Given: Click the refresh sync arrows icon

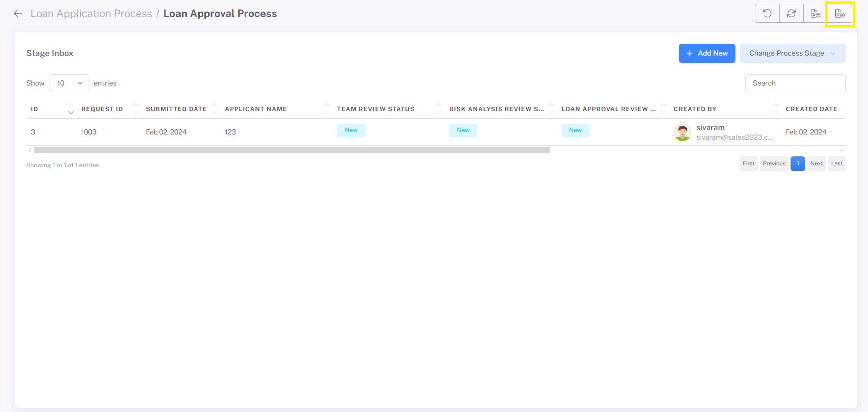Looking at the screenshot, I should (791, 13).
